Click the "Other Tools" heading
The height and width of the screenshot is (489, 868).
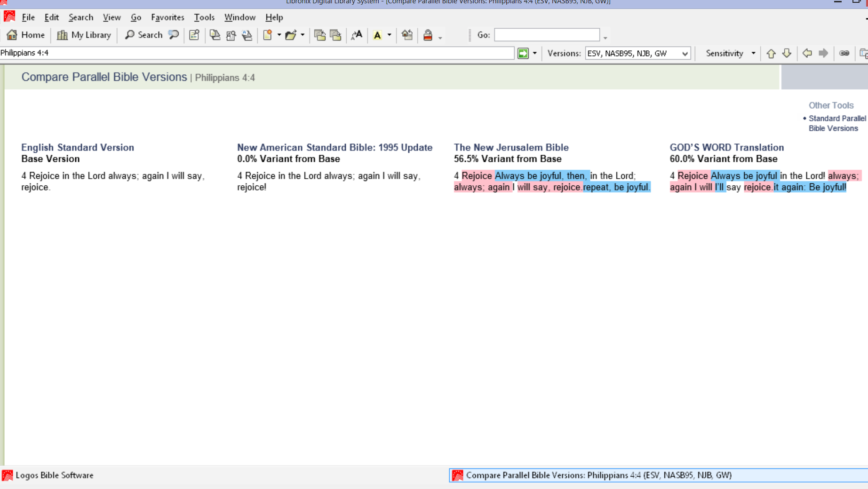click(x=831, y=105)
